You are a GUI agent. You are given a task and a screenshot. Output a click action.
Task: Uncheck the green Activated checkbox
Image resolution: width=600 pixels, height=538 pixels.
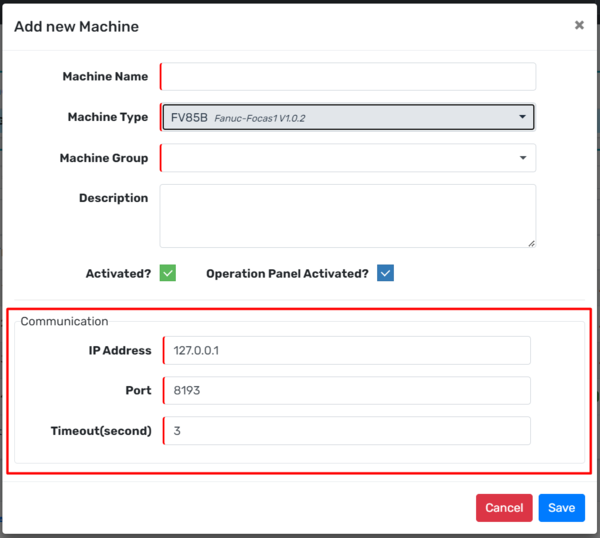168,273
